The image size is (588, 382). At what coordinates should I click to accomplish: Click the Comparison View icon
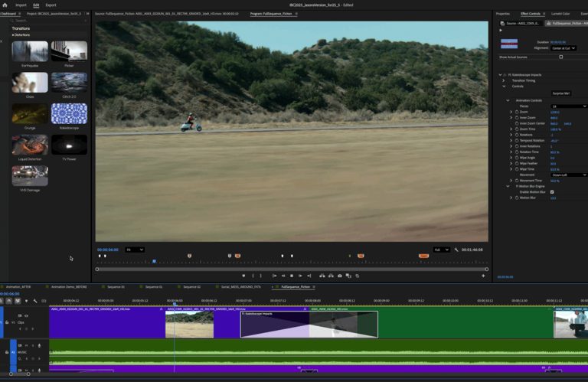(x=348, y=276)
